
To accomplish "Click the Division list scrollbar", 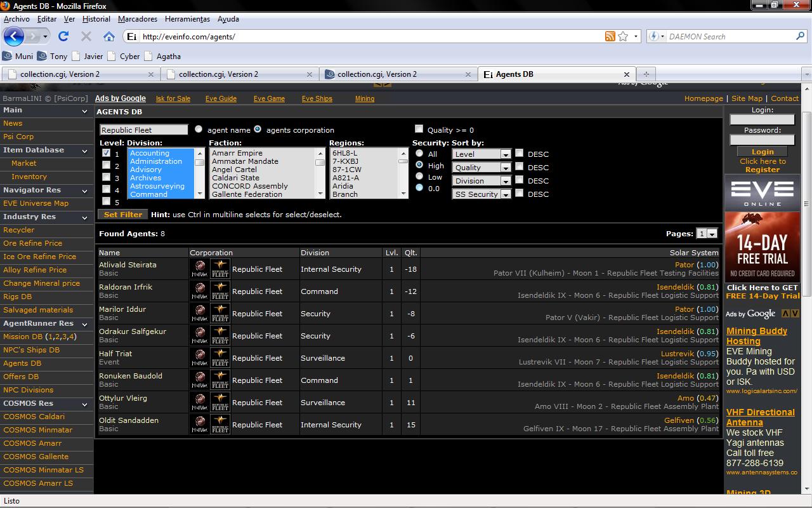I will coord(199,173).
